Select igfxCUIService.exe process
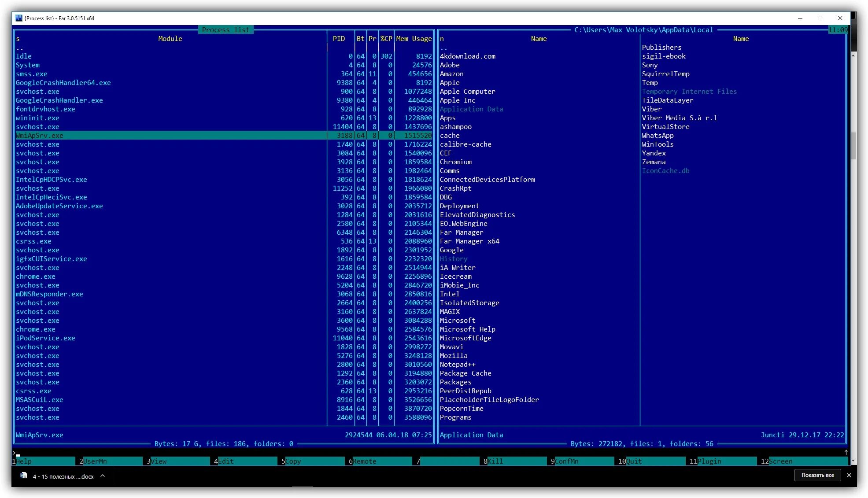Screen dimensions: 868x498 point(224,259)
